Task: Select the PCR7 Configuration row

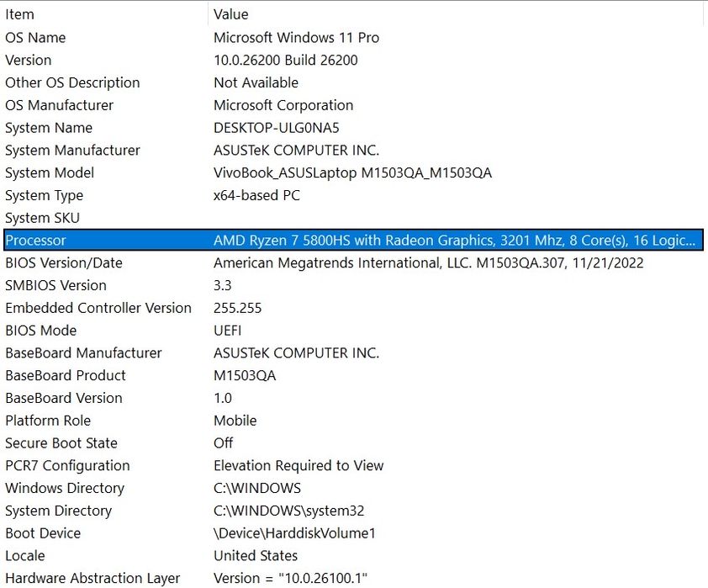Action: [67, 466]
